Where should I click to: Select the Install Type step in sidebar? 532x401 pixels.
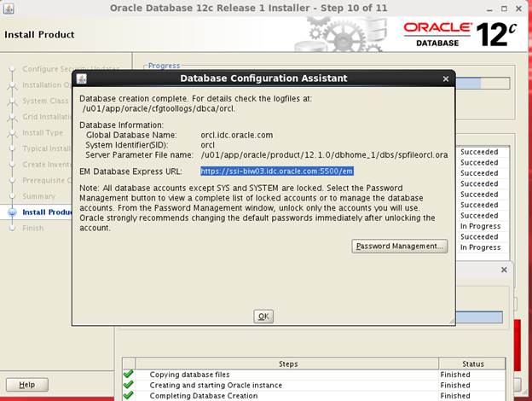click(x=43, y=133)
